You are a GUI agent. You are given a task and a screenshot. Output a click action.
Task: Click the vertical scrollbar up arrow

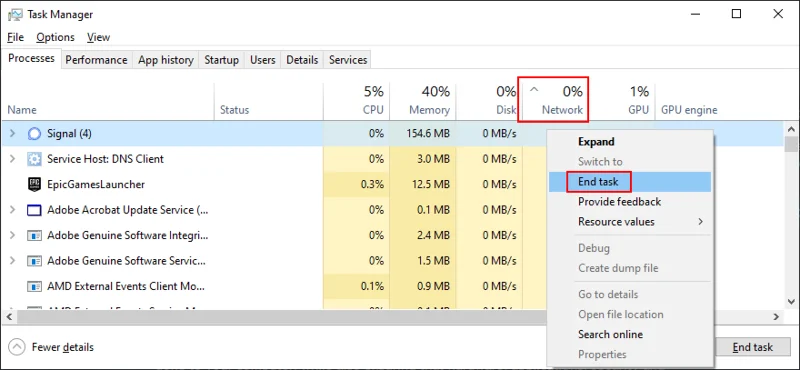[791, 130]
